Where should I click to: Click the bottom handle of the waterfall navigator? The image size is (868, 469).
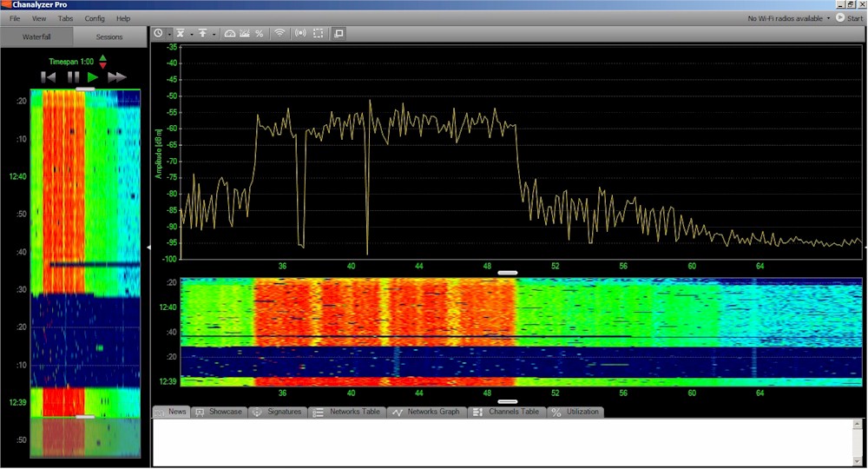coord(85,416)
